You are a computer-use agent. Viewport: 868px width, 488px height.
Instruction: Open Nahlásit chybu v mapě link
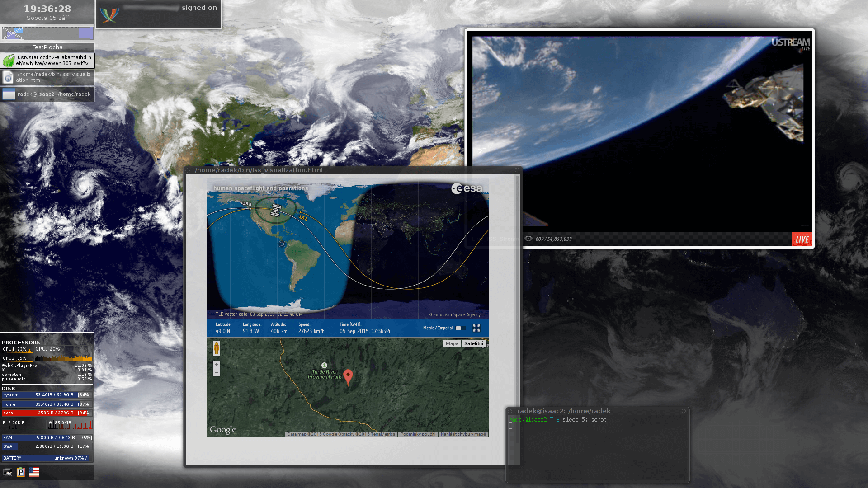[463, 434]
